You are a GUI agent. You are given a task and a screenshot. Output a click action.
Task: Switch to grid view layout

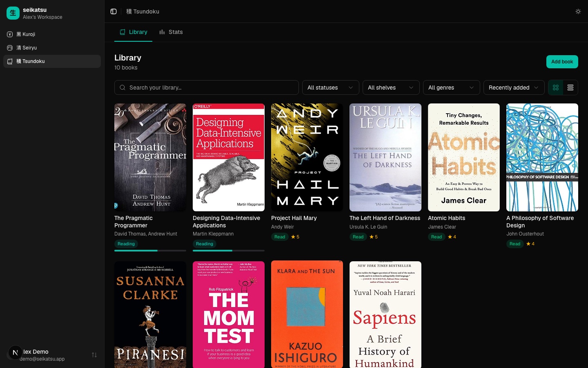[x=556, y=88]
